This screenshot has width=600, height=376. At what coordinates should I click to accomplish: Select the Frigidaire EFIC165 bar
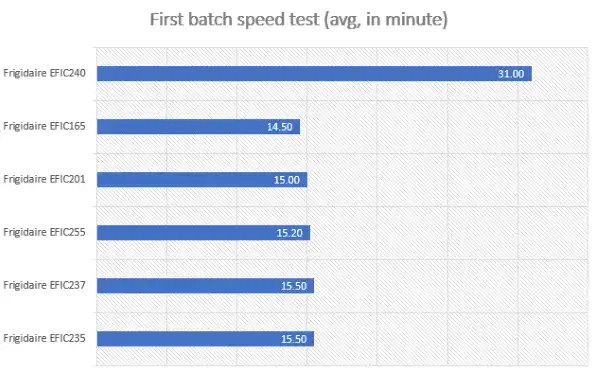tap(198, 127)
